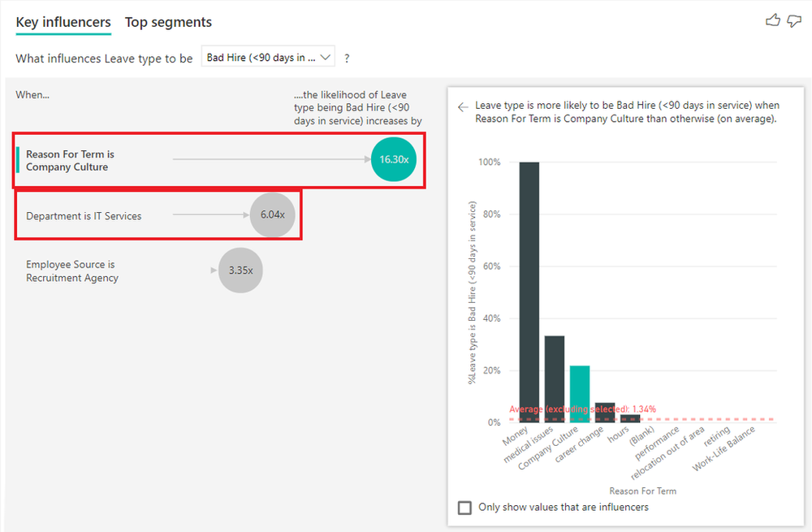The width and height of the screenshot is (812, 532).
Task: Open the 'Bad Hire (<90 days in ...)' dropdown
Action: click(x=268, y=58)
